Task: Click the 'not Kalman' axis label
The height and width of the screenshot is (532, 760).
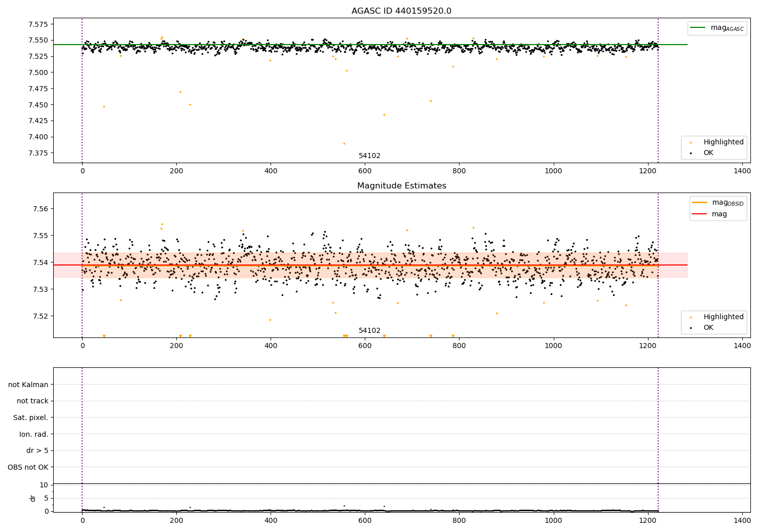Action: click(28, 385)
